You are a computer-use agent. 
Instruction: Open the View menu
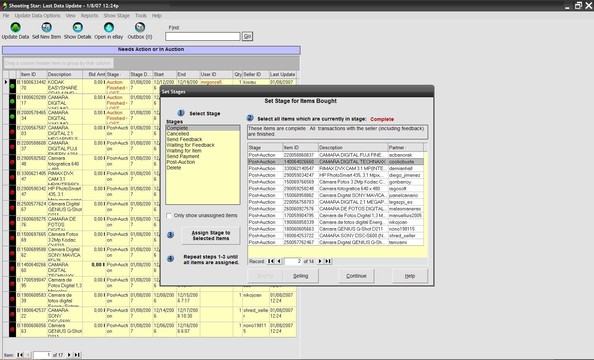point(70,16)
